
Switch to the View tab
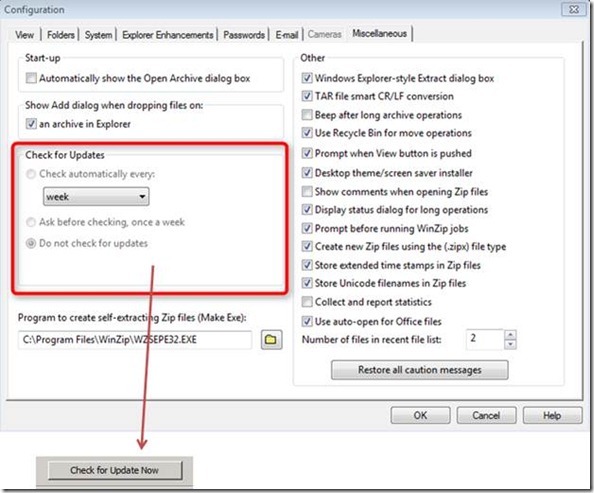[x=25, y=35]
